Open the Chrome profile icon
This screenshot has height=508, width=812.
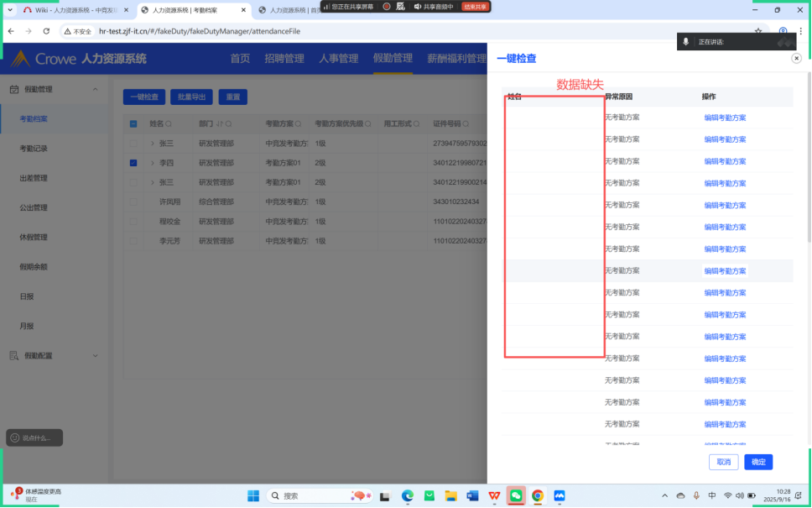(783, 31)
